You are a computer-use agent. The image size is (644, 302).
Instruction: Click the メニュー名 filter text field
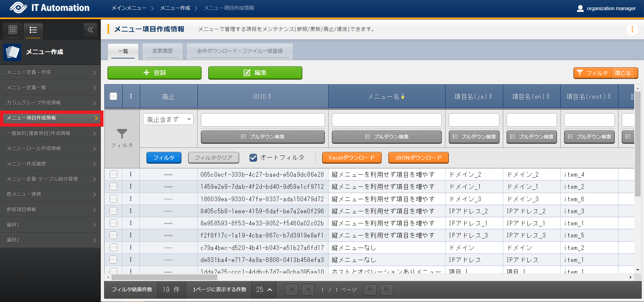(x=387, y=120)
